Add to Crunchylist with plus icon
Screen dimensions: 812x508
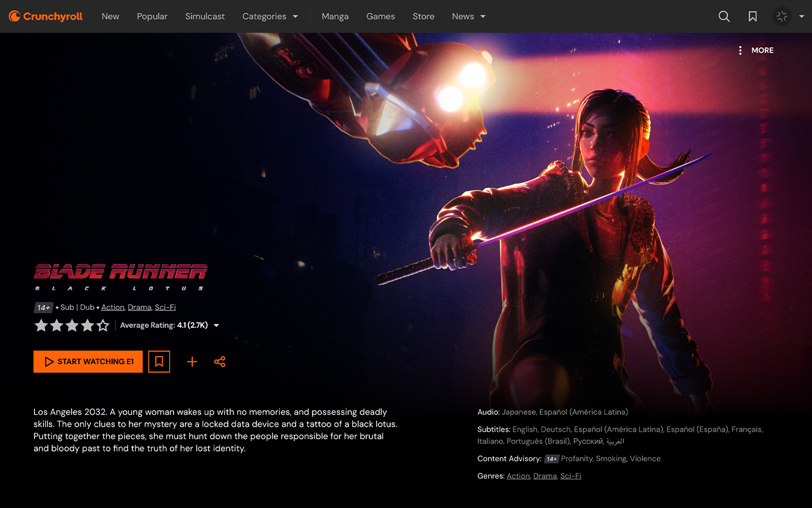[x=192, y=362]
